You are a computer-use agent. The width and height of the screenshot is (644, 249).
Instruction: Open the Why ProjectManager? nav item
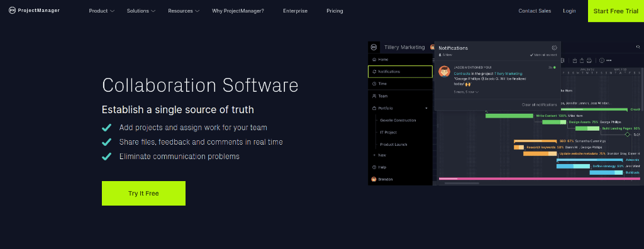click(x=238, y=11)
